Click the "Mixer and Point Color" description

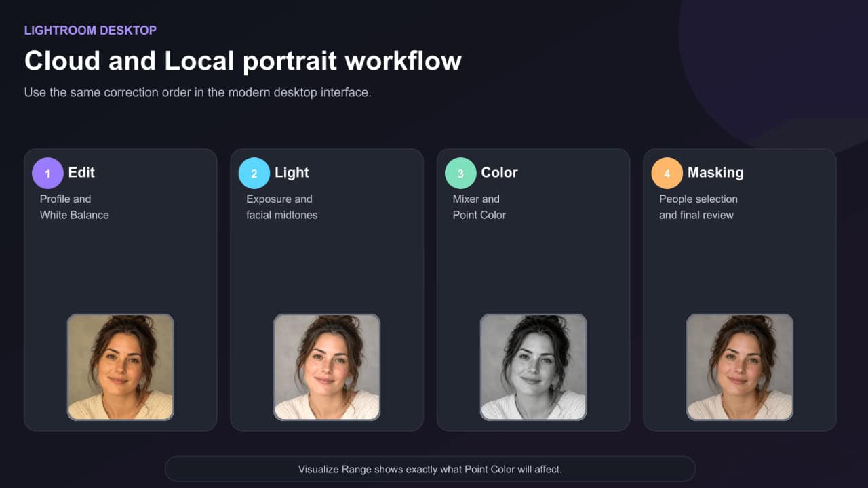[x=479, y=207]
